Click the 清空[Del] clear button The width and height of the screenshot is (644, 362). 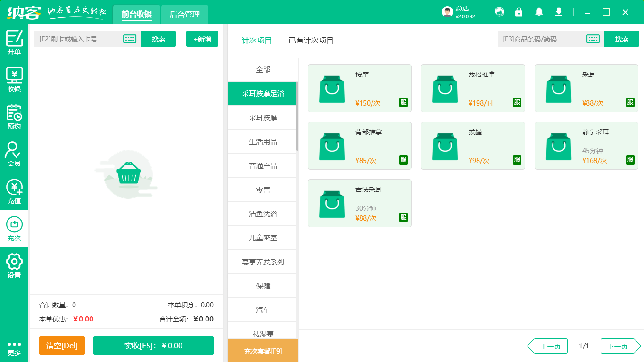tap(62, 346)
